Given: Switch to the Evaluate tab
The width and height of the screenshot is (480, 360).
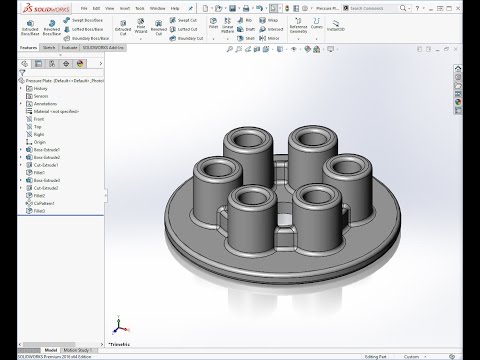Looking at the screenshot, I should click(x=69, y=48).
